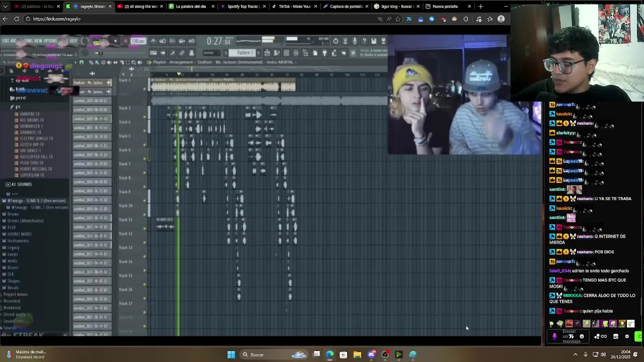644x362 pixels.
Task: Click the volume speaker icon in the system tray
Action: 603,354
